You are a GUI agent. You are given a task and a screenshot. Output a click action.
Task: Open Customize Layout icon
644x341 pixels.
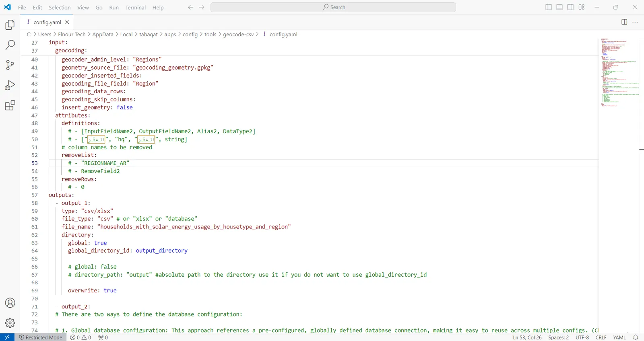[582, 7]
